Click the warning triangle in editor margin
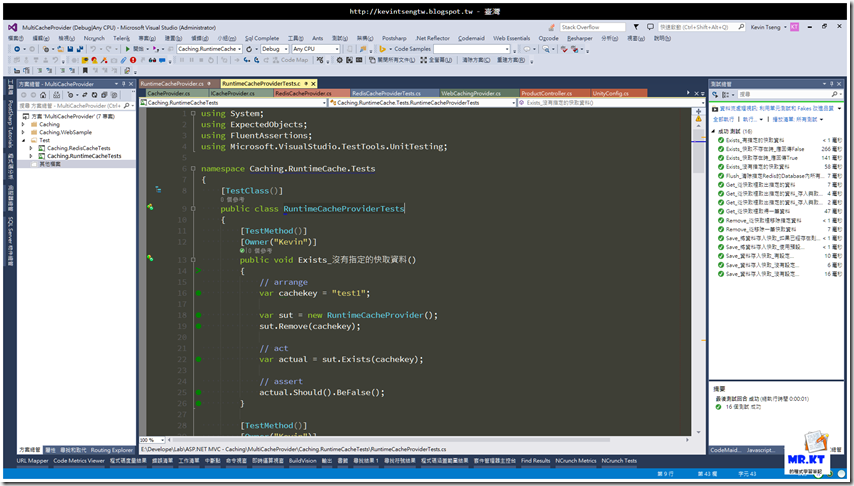The width and height of the screenshot is (854, 486). pos(698,119)
